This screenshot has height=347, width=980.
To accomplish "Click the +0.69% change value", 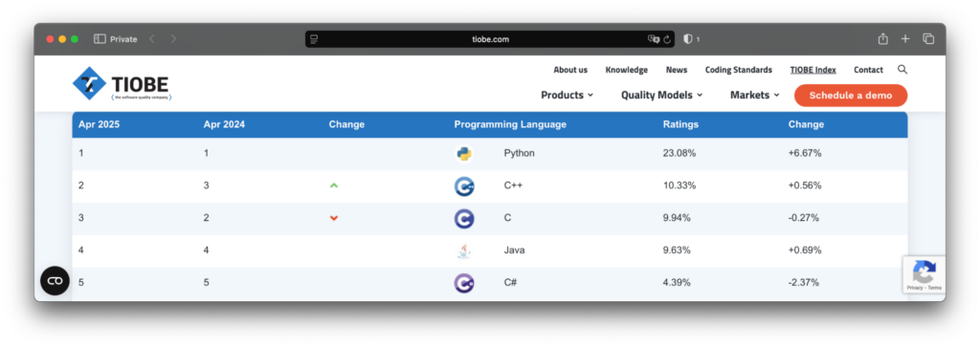I will (x=805, y=250).
